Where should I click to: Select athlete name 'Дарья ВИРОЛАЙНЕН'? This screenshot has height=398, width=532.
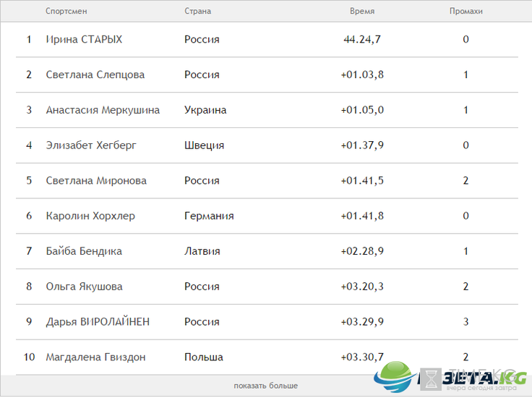(98, 321)
